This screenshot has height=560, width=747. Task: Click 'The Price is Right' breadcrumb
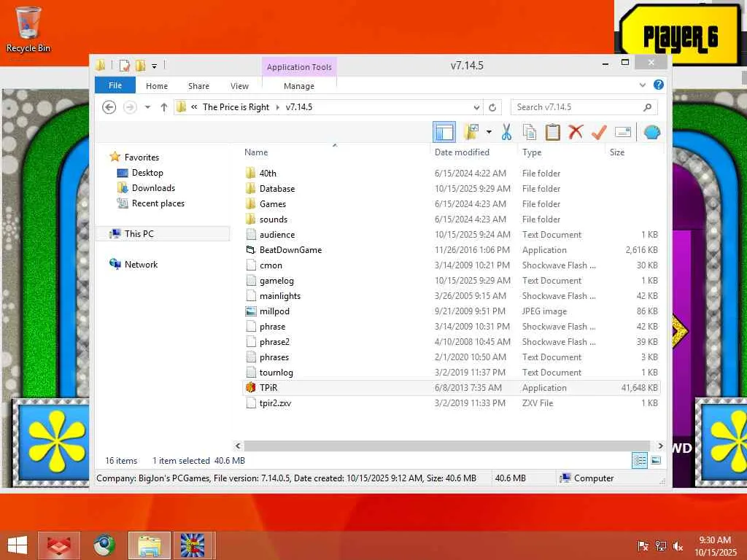pos(236,107)
